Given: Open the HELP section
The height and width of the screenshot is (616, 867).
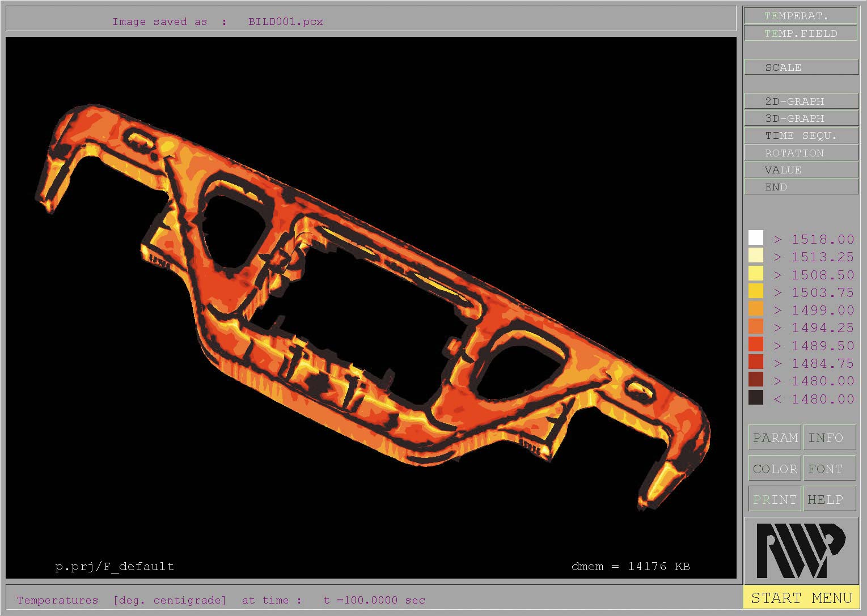Looking at the screenshot, I should 829,499.
